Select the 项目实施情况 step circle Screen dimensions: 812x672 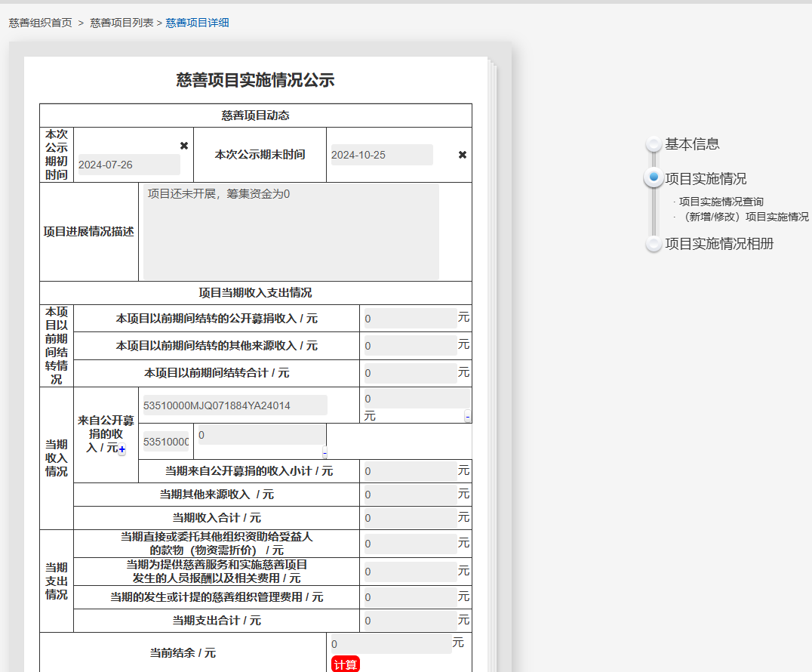[x=654, y=178]
